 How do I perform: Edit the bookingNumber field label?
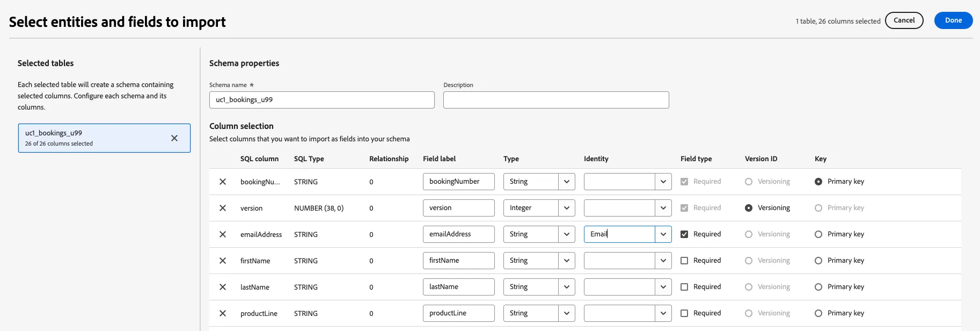pos(459,182)
